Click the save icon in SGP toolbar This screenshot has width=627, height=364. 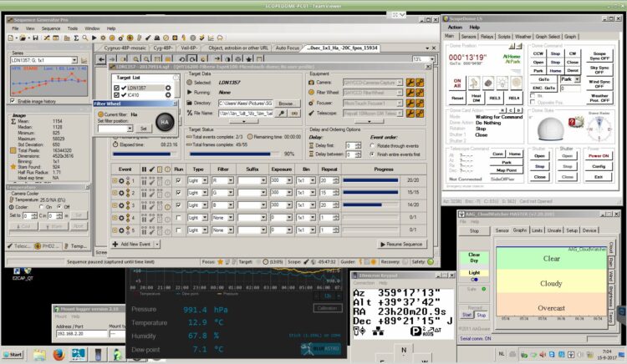(x=35, y=38)
